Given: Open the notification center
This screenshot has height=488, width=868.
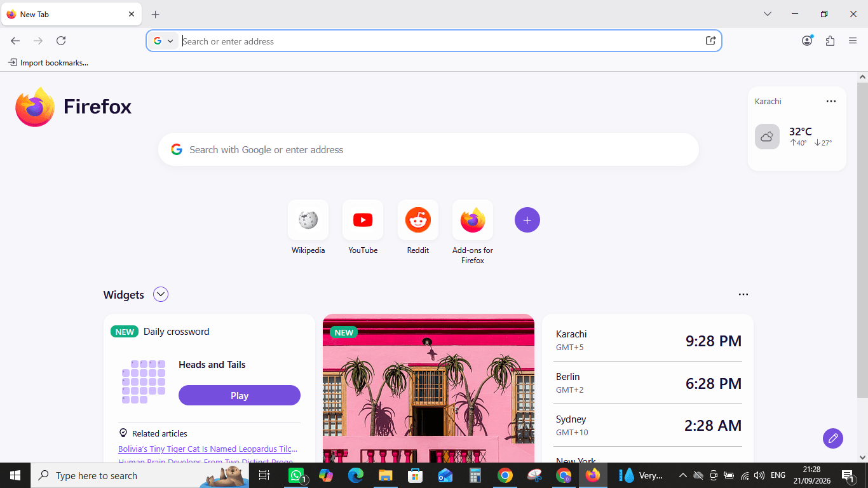Looking at the screenshot, I should [848, 475].
